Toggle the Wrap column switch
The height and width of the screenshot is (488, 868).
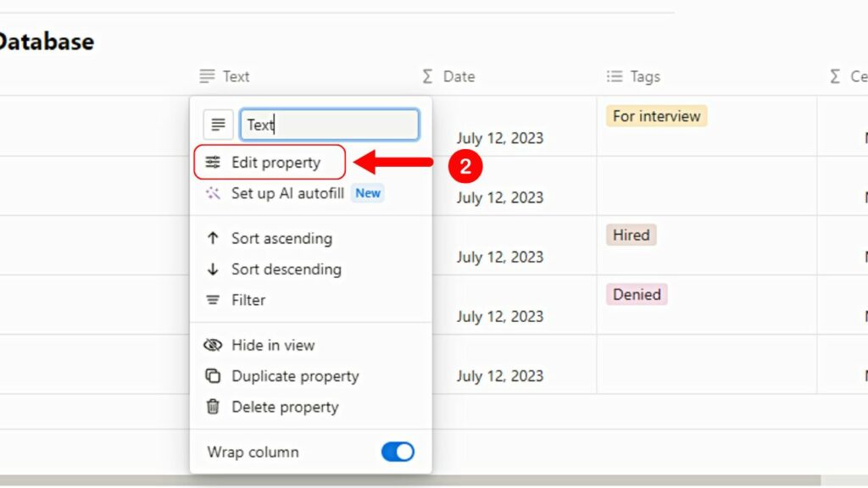397,452
